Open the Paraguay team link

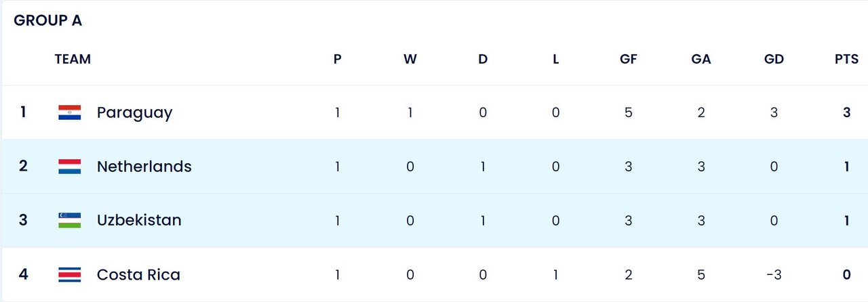134,112
